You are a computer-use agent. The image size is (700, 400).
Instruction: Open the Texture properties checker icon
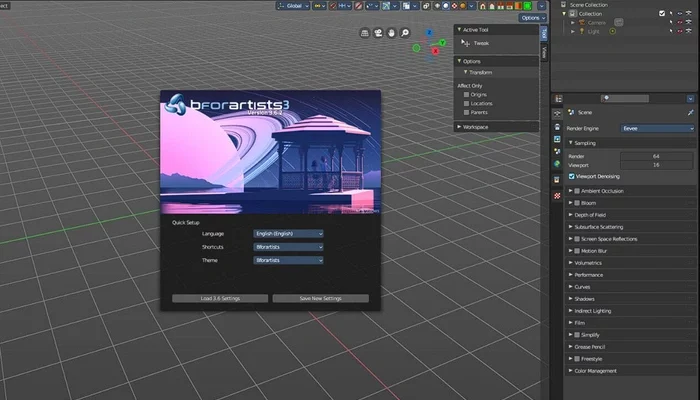click(x=557, y=196)
